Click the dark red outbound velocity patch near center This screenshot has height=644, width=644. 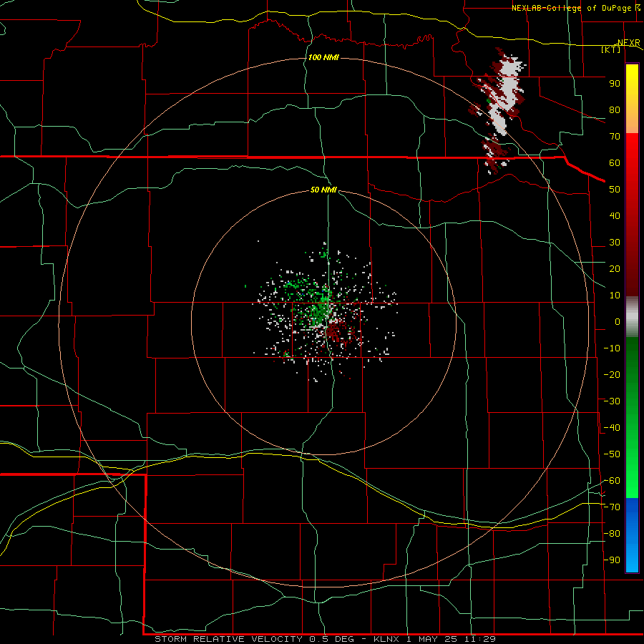[x=338, y=332]
